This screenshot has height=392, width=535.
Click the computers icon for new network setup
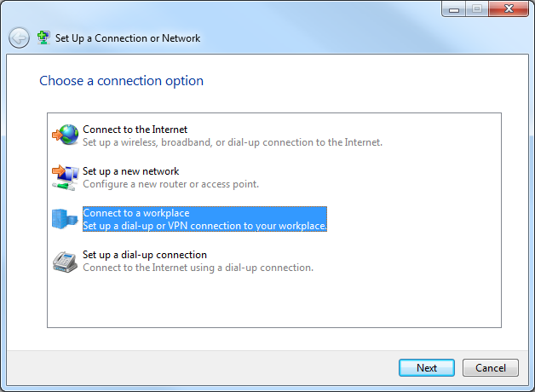65,177
